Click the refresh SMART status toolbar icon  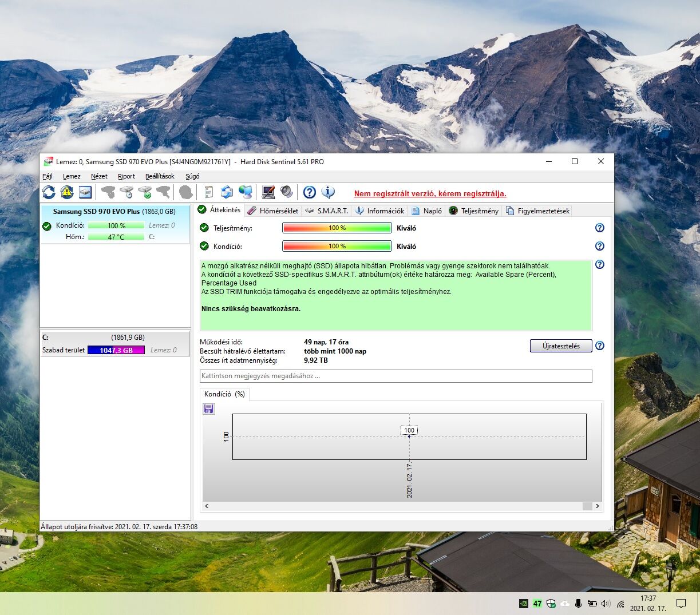point(49,192)
